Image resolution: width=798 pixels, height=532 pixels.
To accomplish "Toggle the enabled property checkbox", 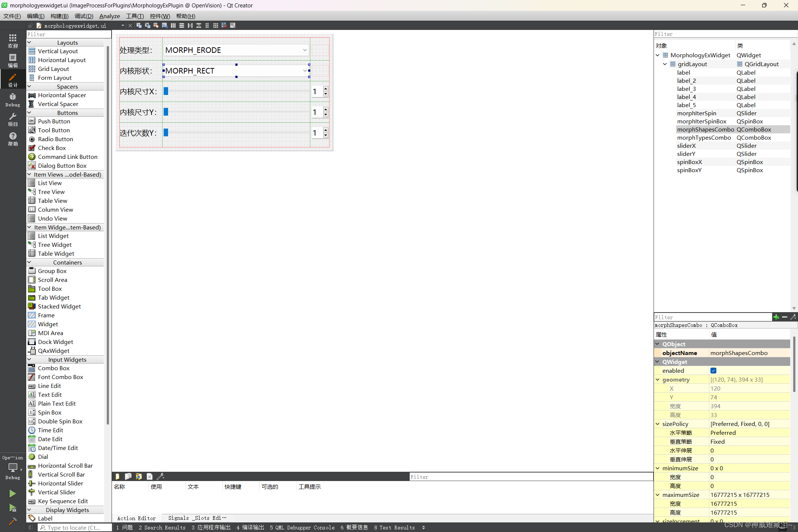I will coord(713,371).
